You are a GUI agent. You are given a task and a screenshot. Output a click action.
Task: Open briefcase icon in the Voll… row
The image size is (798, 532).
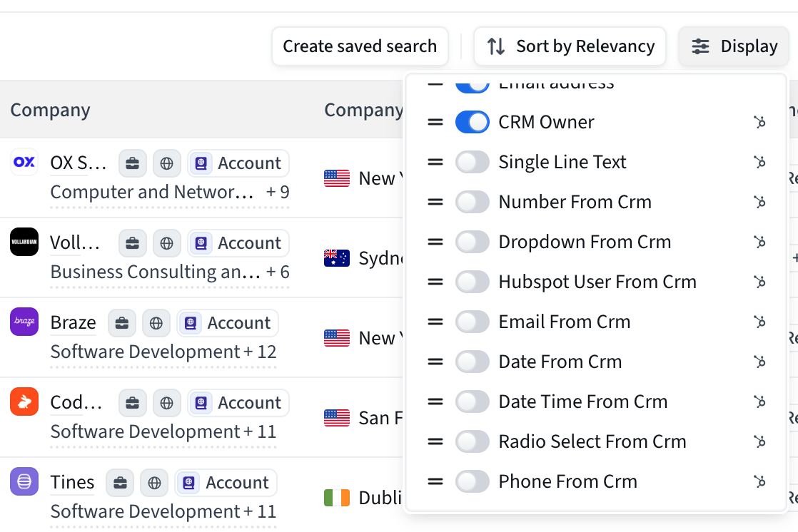(x=132, y=243)
